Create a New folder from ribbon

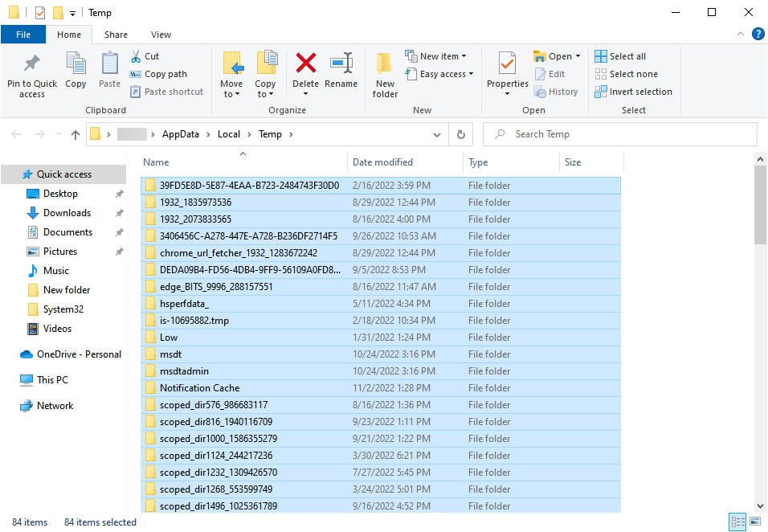point(385,75)
